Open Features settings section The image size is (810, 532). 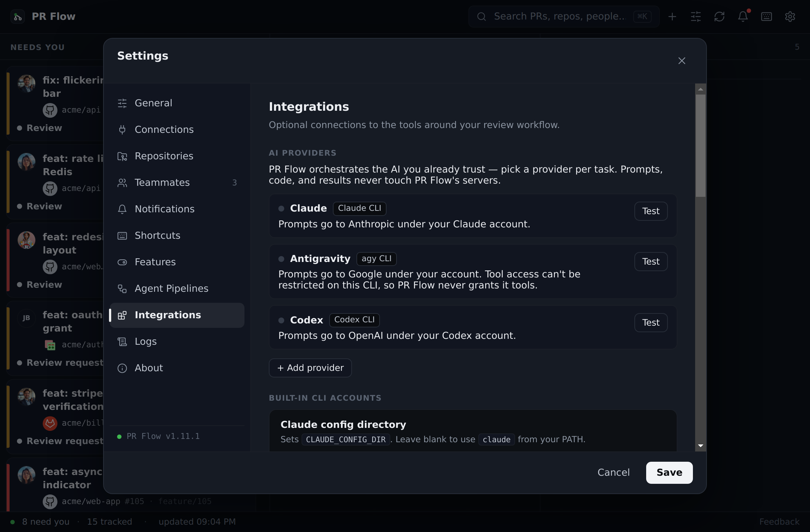pos(177,262)
